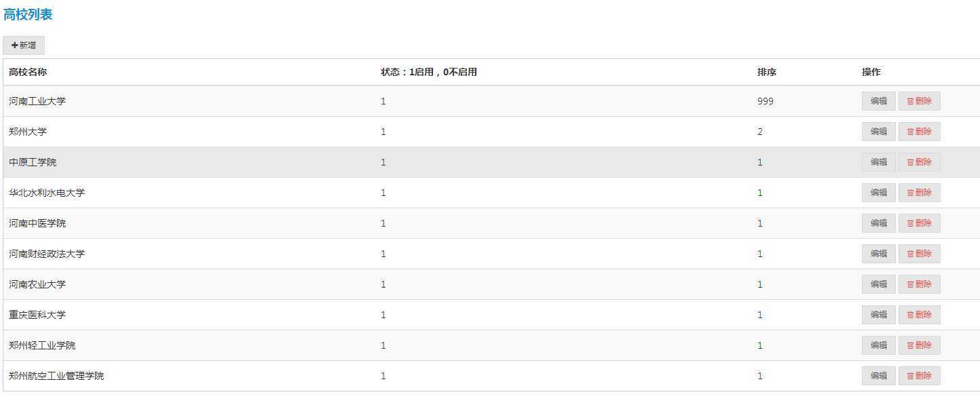Delete the 河南中医学院 row

(919, 223)
